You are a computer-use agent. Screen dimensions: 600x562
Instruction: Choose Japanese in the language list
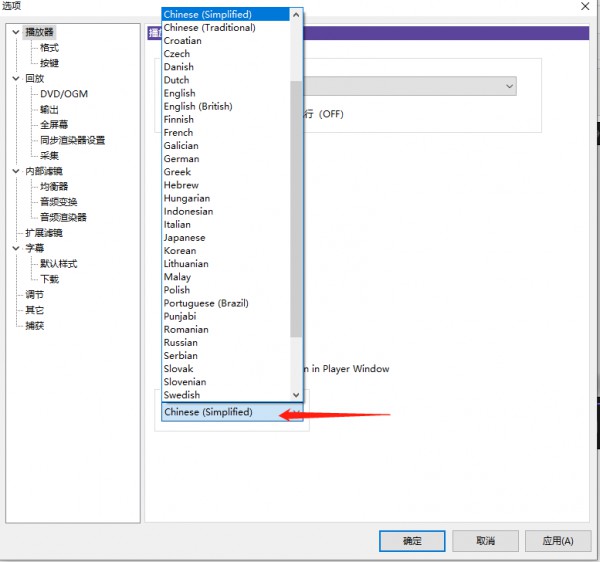226,238
